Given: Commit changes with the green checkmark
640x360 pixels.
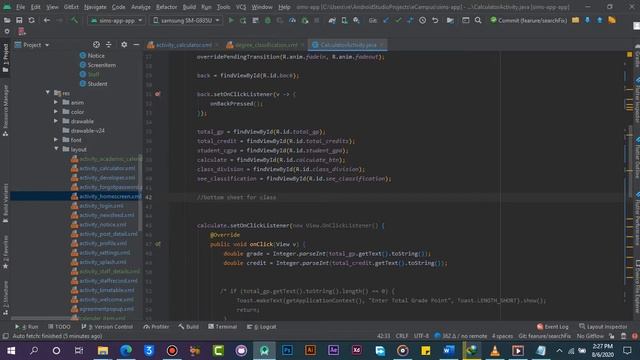Looking at the screenshot, I should pos(398,20).
